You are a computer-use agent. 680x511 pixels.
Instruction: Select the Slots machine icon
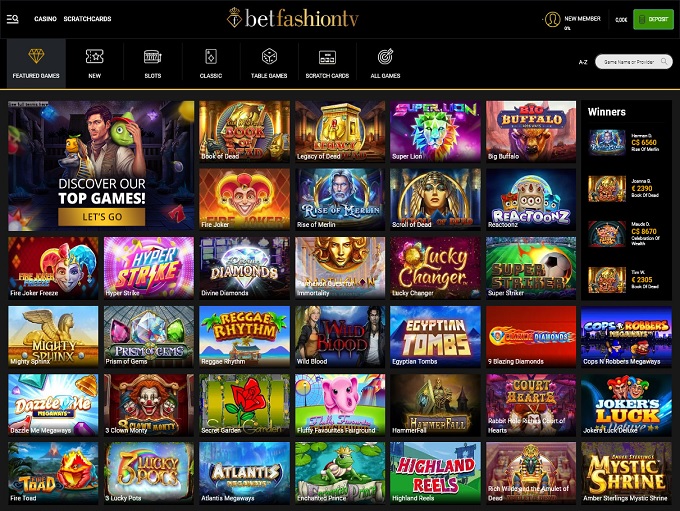pyautogui.click(x=153, y=56)
